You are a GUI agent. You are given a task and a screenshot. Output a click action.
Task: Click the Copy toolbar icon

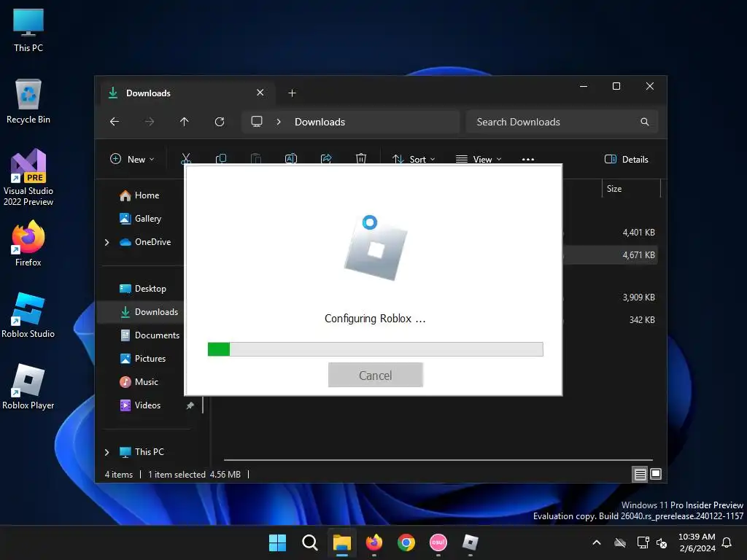pyautogui.click(x=221, y=158)
